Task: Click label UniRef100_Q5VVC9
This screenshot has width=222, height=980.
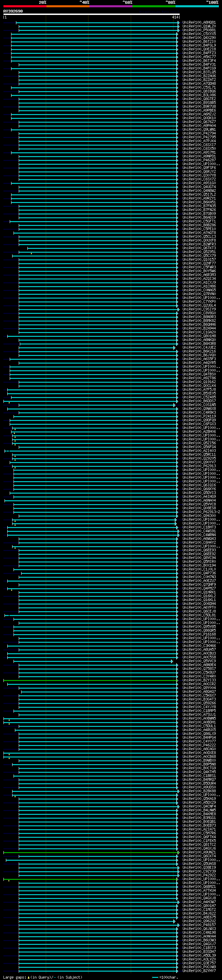Action: point(199,661)
